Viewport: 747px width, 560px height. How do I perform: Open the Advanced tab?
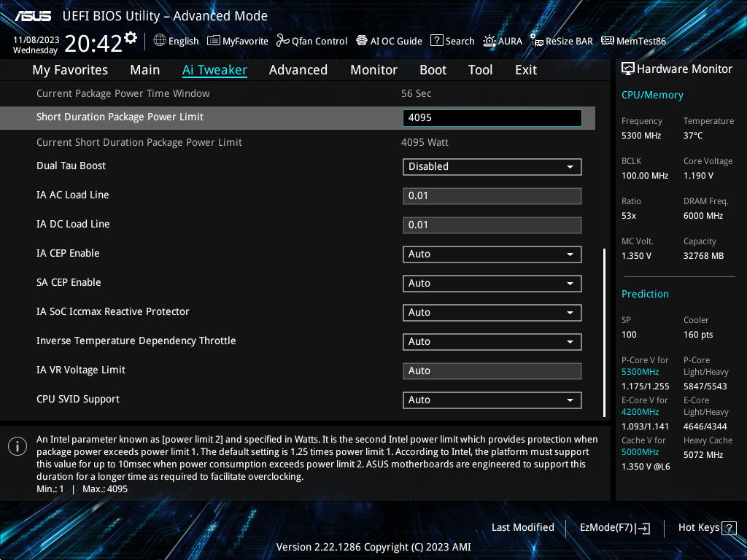[x=298, y=70]
